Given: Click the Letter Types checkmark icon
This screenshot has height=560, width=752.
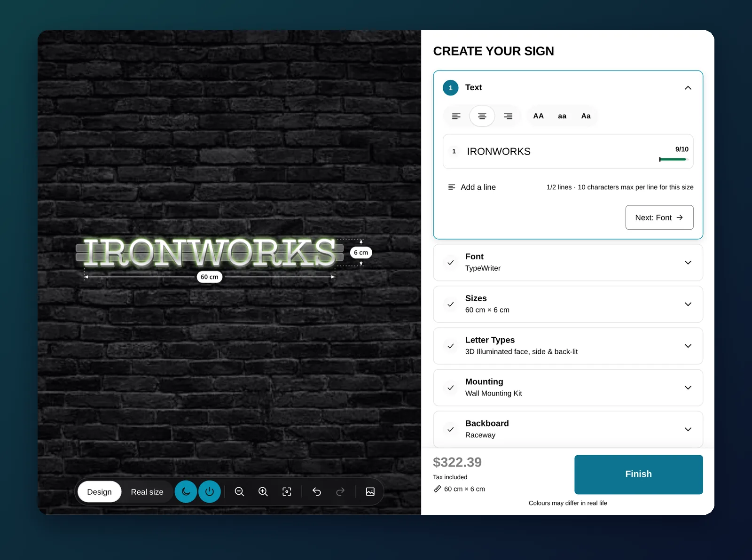Looking at the screenshot, I should point(451,346).
